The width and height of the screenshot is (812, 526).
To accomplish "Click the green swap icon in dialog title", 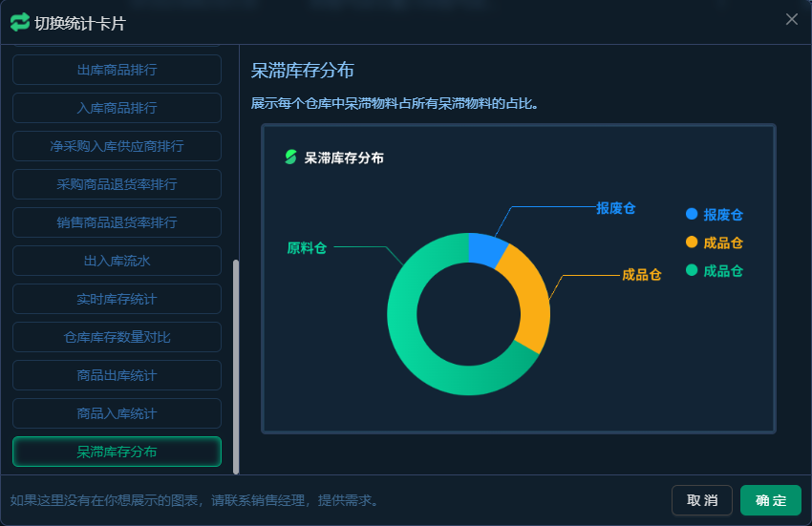I will coord(19,22).
